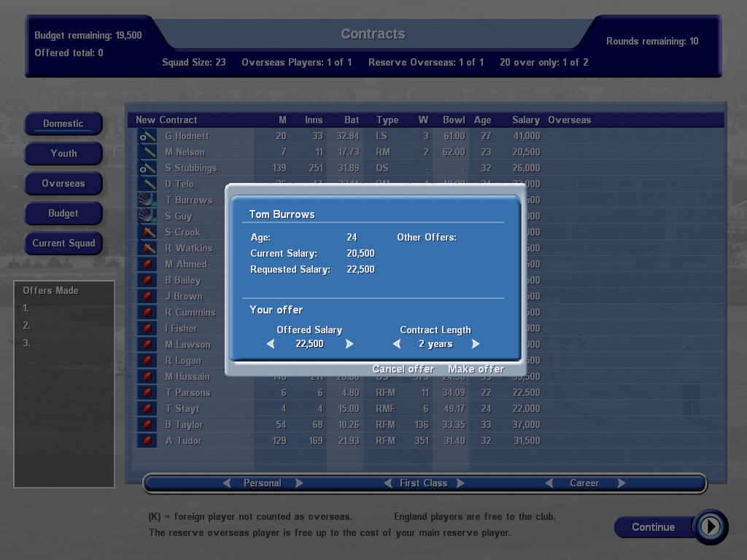Click the ball icon beside B Taylor
Screen dimensions: 747x560
coord(147,425)
